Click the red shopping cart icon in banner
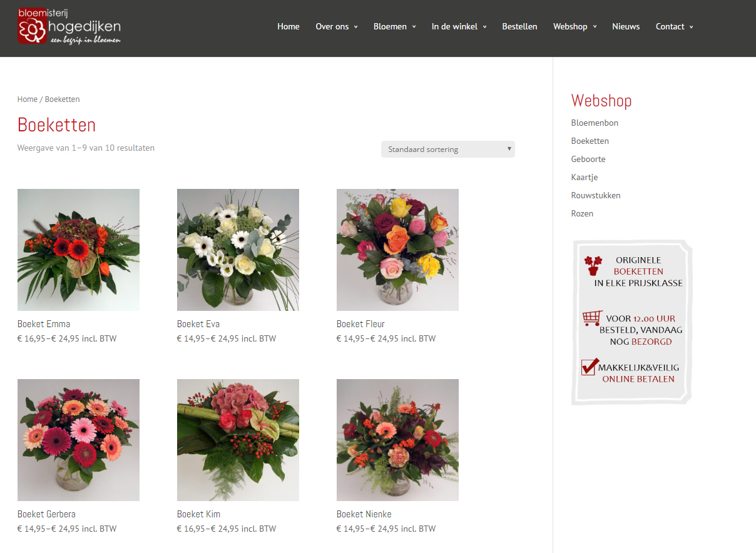This screenshot has height=553, width=756. [x=592, y=318]
